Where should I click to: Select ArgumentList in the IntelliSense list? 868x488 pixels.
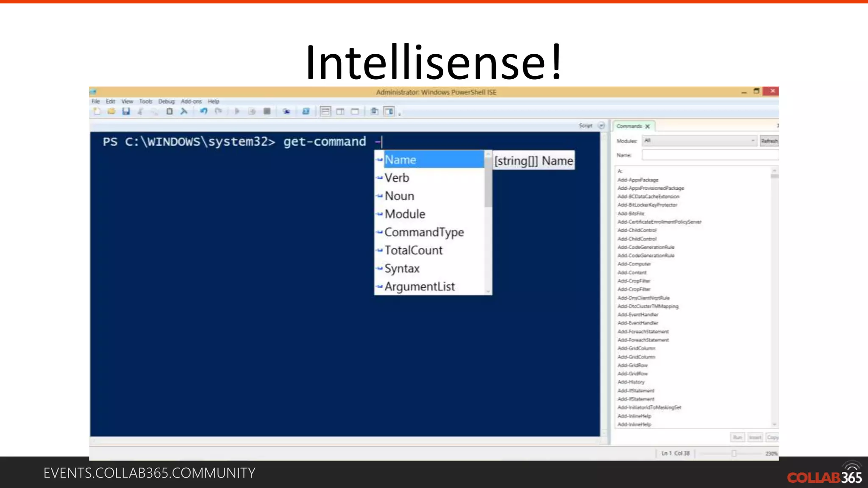point(429,287)
